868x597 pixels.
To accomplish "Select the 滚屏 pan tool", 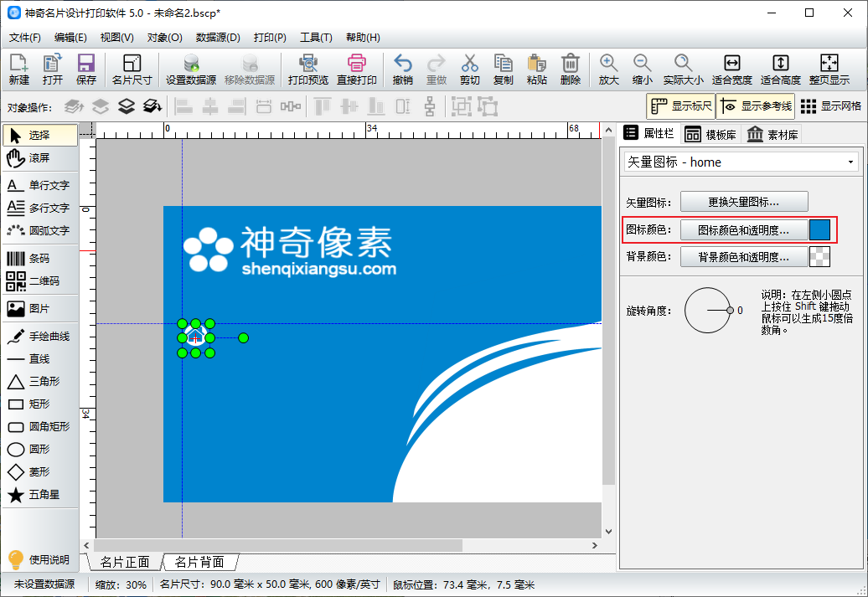I will click(40, 158).
